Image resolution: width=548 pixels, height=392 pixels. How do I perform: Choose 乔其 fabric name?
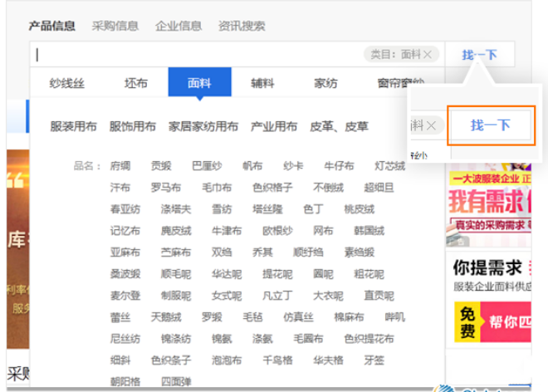[x=262, y=252]
